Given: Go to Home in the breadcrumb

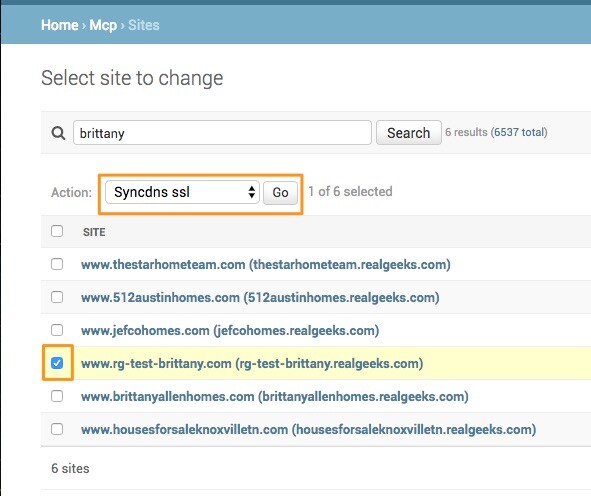Looking at the screenshot, I should point(60,25).
